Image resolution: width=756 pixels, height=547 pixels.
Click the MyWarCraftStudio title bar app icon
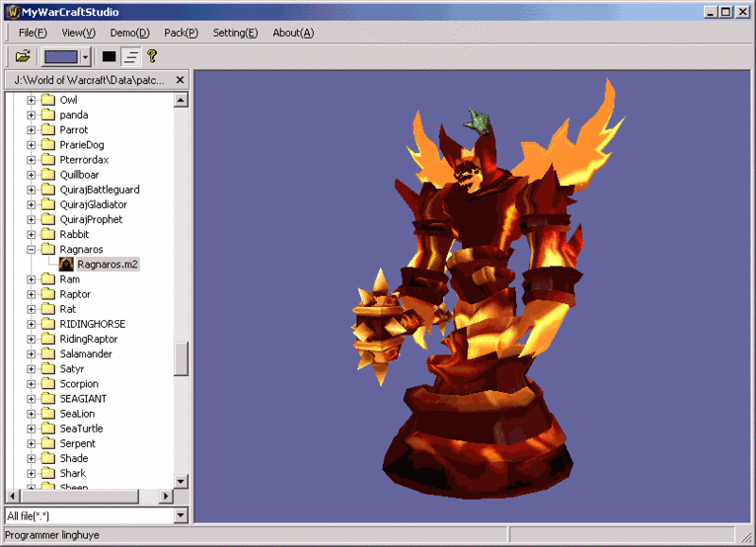click(13, 12)
